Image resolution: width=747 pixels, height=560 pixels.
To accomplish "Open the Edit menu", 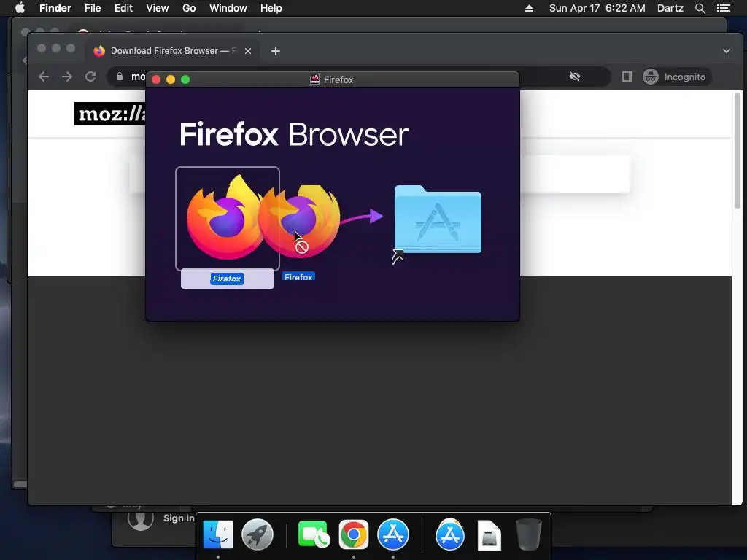I will point(123,8).
